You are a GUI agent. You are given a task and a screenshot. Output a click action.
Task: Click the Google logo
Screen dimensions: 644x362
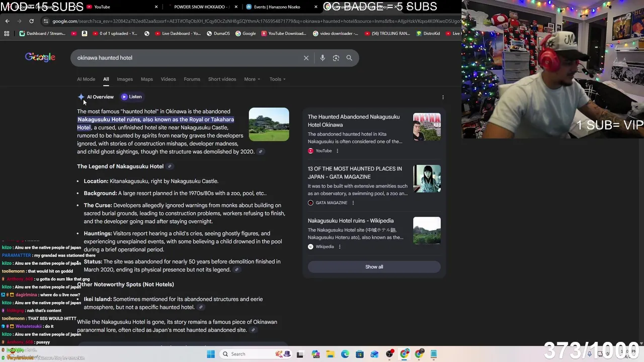pos(40,57)
